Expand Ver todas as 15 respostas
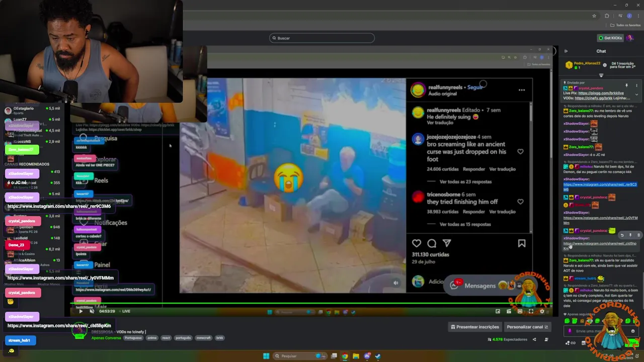 coord(465,224)
